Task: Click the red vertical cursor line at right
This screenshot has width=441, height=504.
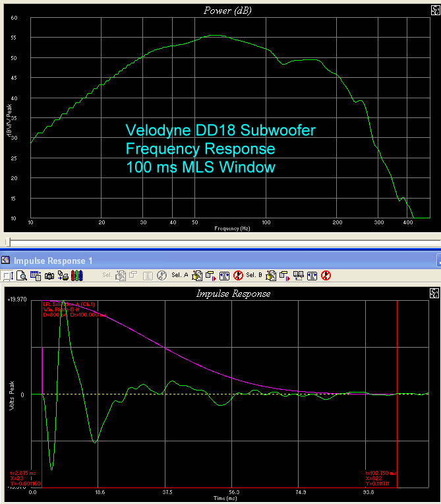Action: pos(397,396)
